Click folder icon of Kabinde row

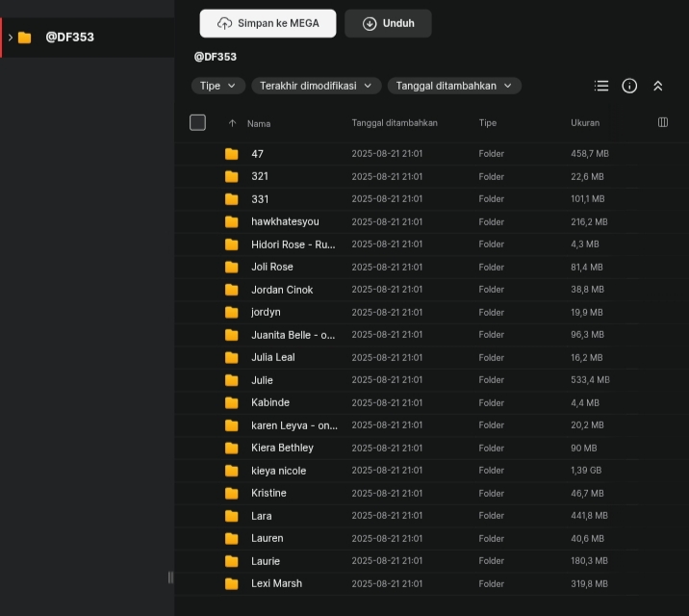point(232,403)
